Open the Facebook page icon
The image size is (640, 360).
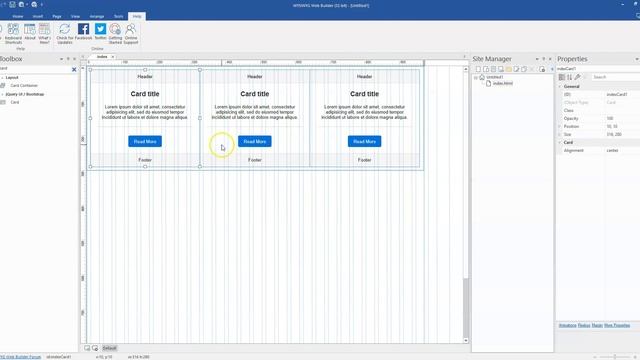pos(83,32)
